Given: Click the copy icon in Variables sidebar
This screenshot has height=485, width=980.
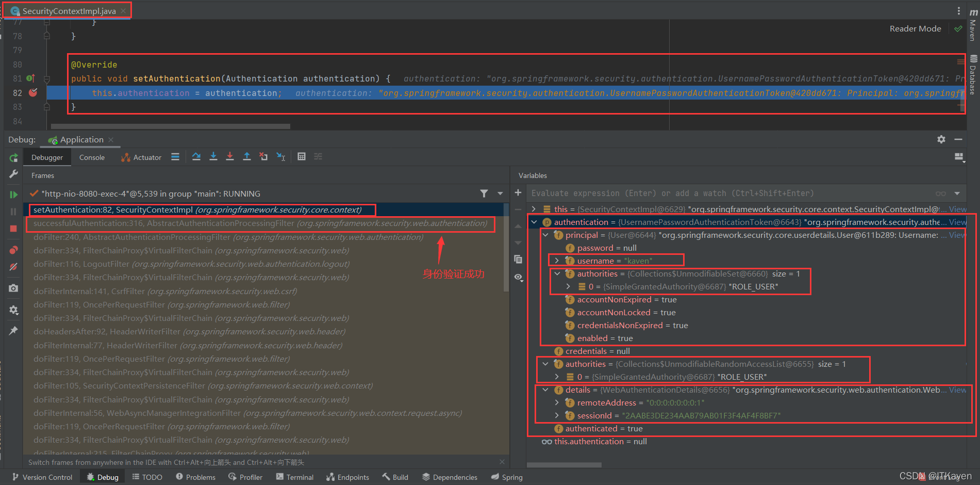Looking at the screenshot, I should (x=518, y=260).
